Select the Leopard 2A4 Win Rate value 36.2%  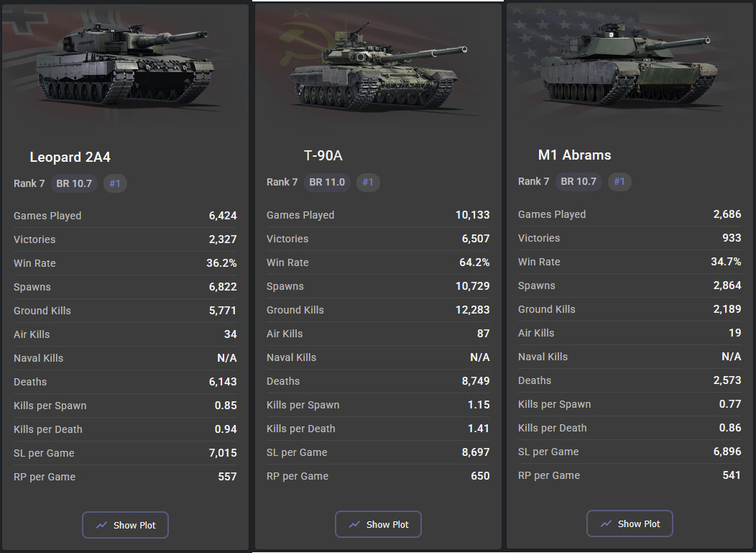pyautogui.click(x=221, y=263)
